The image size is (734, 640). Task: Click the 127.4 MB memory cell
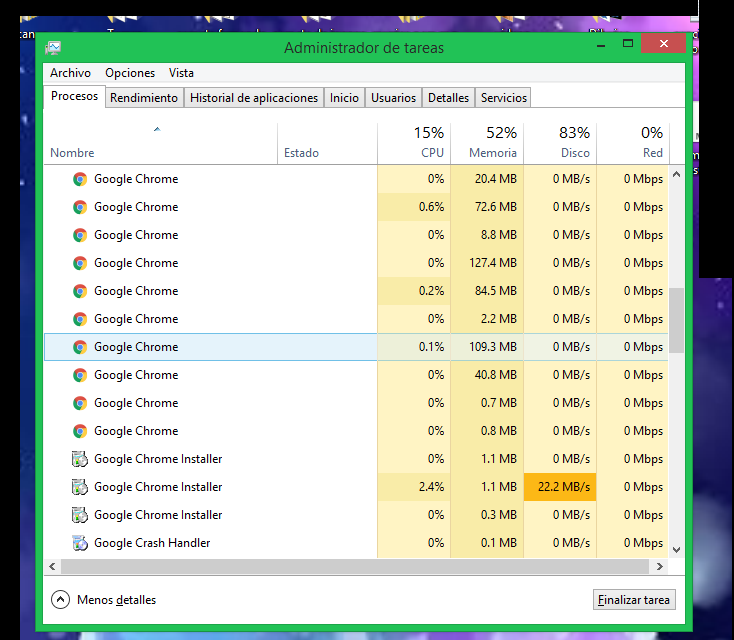[487, 263]
